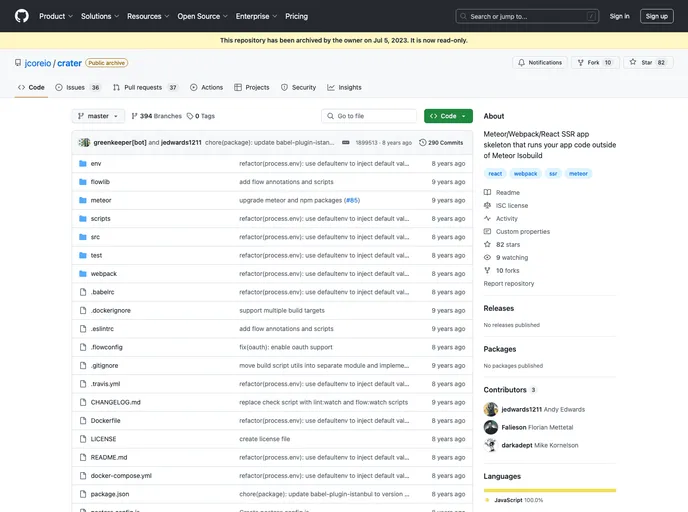Focus the Go to file field

coord(369,116)
